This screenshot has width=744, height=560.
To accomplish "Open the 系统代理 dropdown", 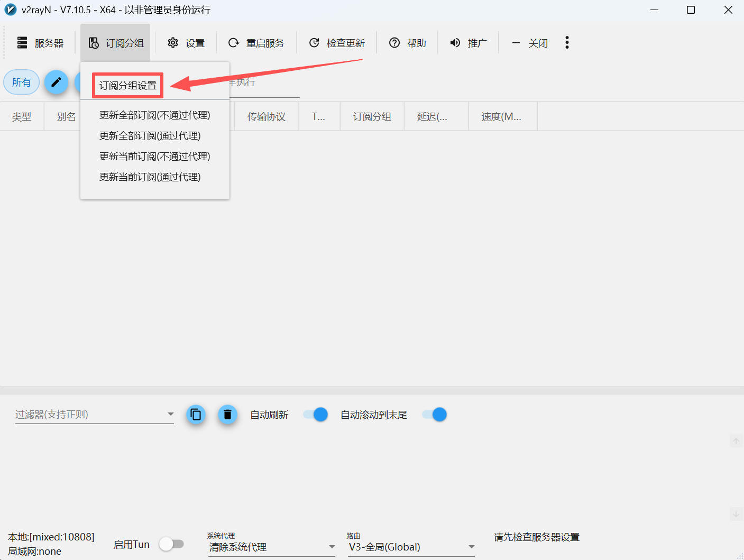I will tap(272, 547).
